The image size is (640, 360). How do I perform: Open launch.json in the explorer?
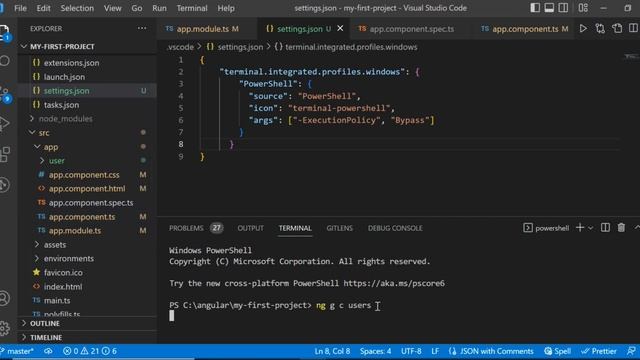click(x=64, y=77)
